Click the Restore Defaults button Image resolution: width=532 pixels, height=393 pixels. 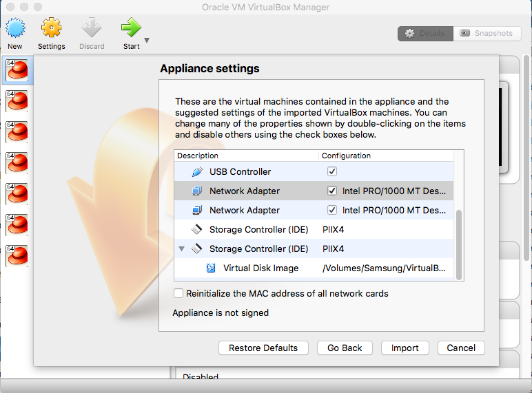263,348
